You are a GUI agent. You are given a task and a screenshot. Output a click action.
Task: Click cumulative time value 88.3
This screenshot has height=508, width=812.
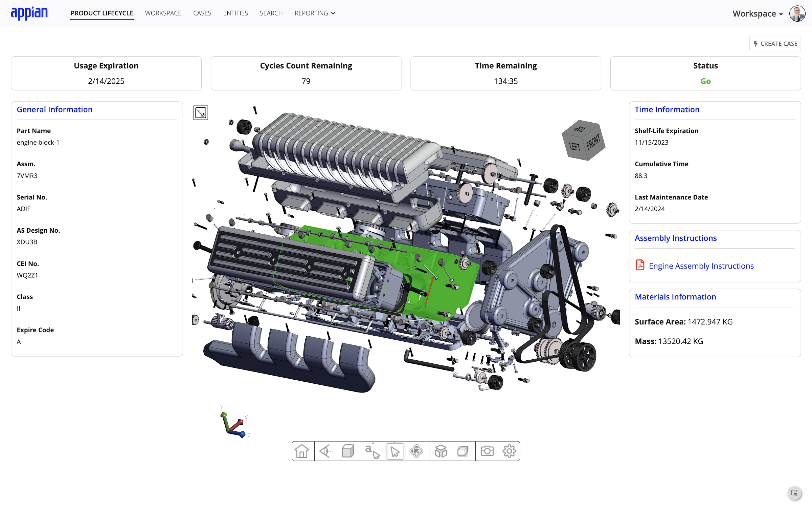[641, 175]
